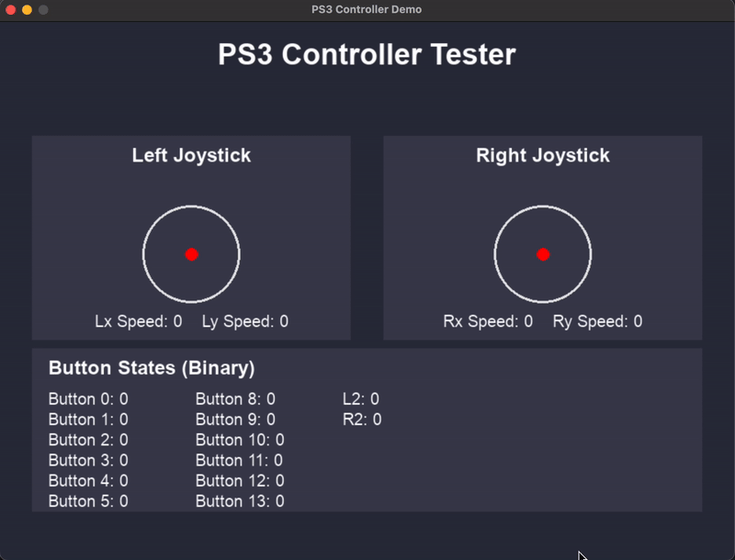The image size is (735, 560).
Task: Click the Right Joystick heading
Action: click(x=543, y=155)
